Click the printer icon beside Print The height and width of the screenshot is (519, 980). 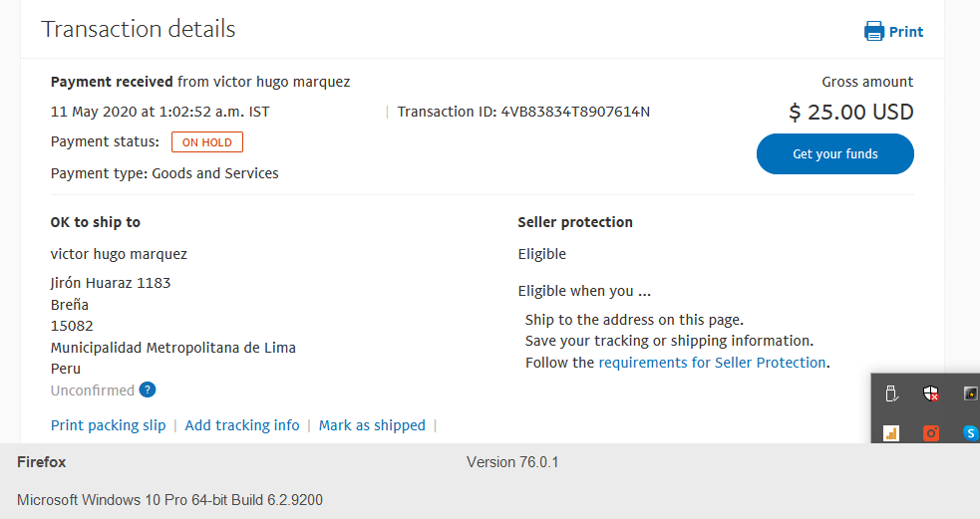[x=873, y=31]
